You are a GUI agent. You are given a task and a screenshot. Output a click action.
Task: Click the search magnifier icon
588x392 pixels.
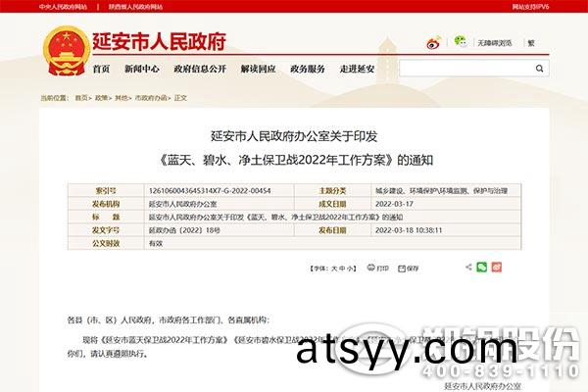coord(539,69)
